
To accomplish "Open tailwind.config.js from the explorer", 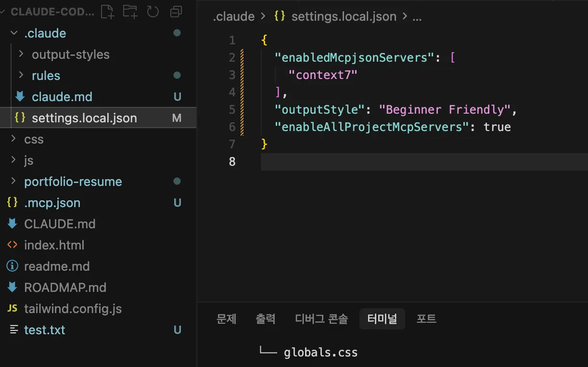I will click(x=73, y=309).
